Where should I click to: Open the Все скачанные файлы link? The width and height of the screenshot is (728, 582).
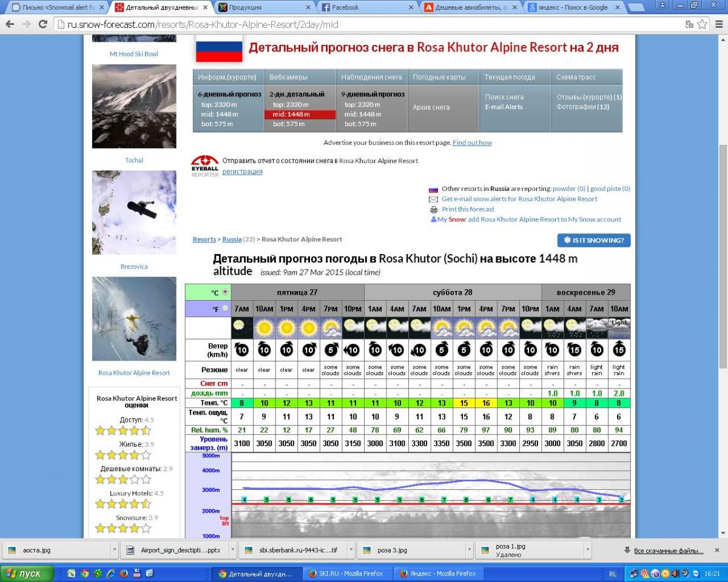[669, 550]
